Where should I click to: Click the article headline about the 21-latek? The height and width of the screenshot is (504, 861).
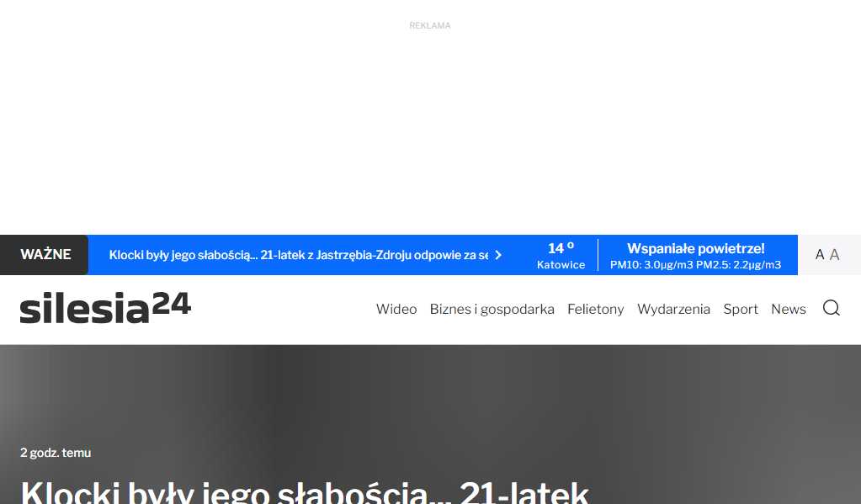pos(305,492)
